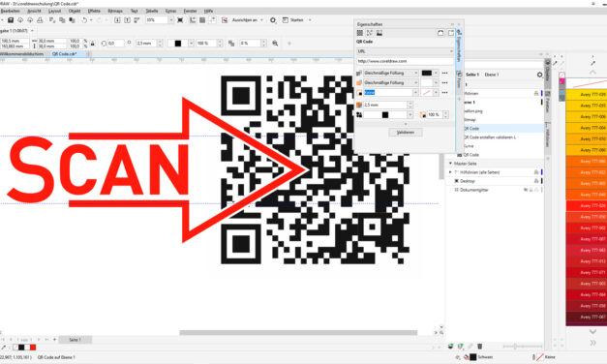Image resolution: width=607 pixels, height=364 pixels.
Task: Expand more settings with the arrow above Validieren
Action: point(406,124)
